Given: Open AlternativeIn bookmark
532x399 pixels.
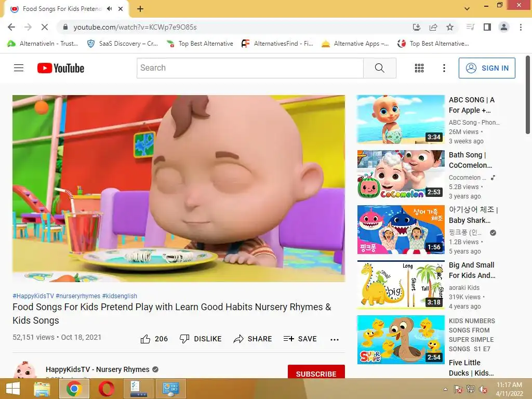Looking at the screenshot, I should [43, 44].
